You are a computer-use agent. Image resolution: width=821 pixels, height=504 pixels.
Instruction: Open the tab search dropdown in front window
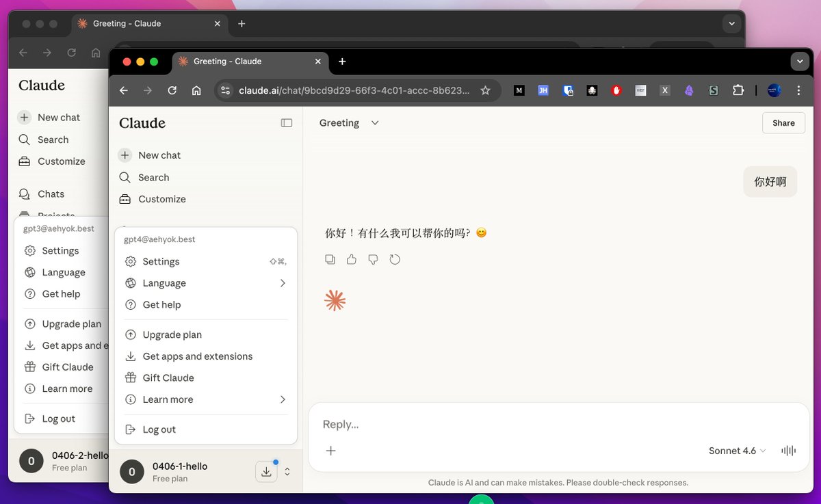pyautogui.click(x=800, y=62)
